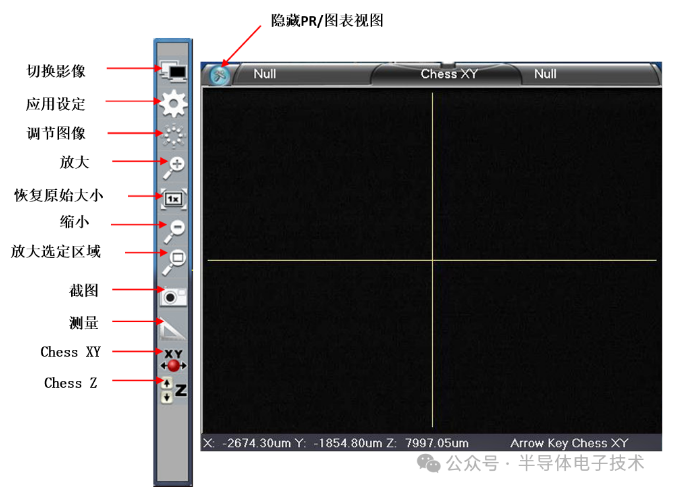Select the Chess XY joystick icon
Viewport: 673px width, 490px height.
(173, 360)
